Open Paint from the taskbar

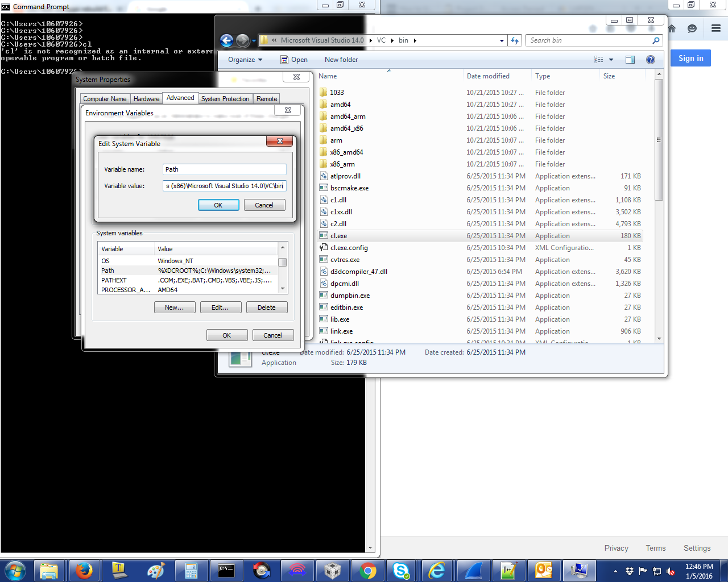(x=155, y=571)
